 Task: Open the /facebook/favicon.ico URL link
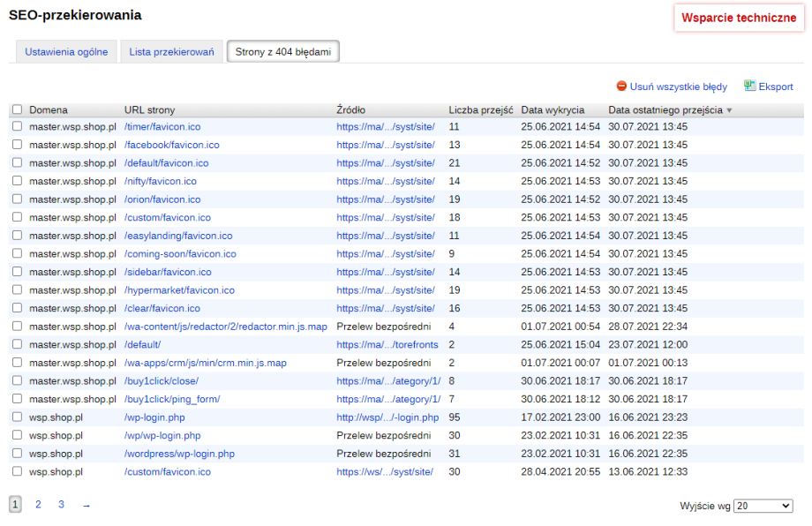click(171, 145)
